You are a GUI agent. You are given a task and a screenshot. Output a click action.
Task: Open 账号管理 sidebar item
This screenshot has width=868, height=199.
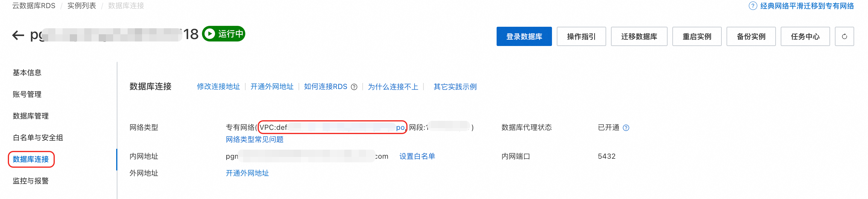point(27,94)
